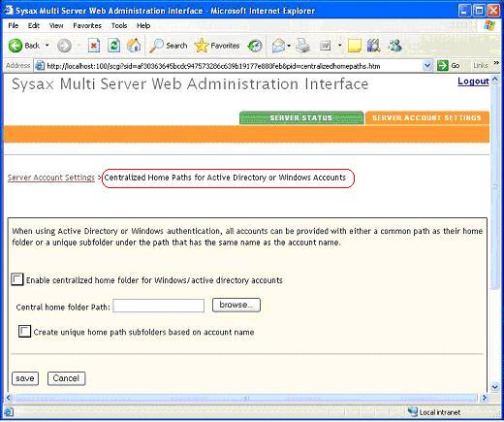This screenshot has width=504, height=422.
Task: Stop loading with the red X icon
Action: [94, 46]
